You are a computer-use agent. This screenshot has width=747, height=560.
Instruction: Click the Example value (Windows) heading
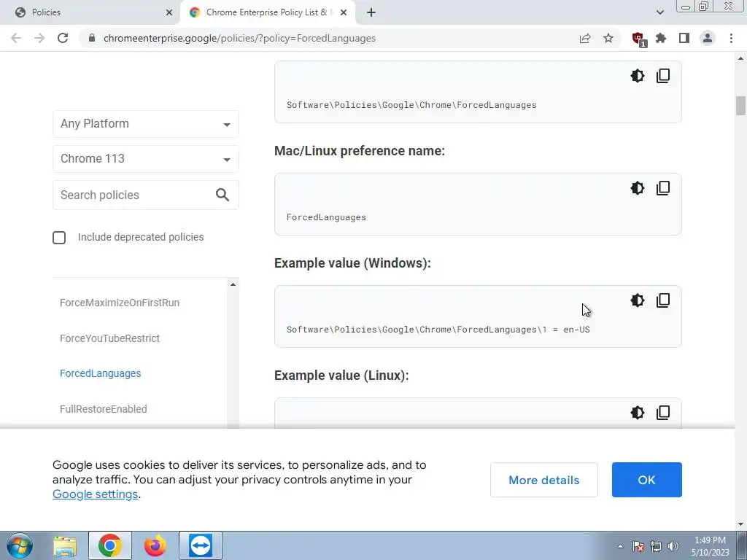[x=352, y=263]
